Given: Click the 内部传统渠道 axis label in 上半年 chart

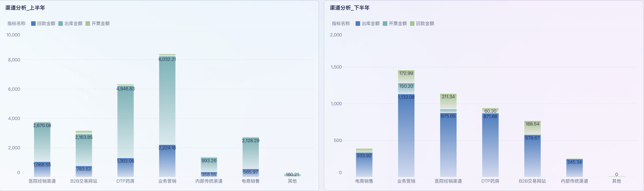Looking at the screenshot, I should click(209, 181).
